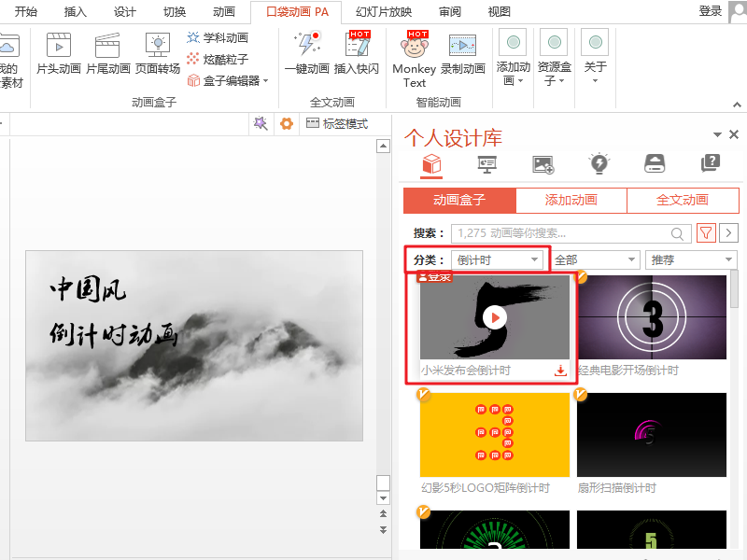Select the box icon in design library
747x560 pixels.
(431, 164)
